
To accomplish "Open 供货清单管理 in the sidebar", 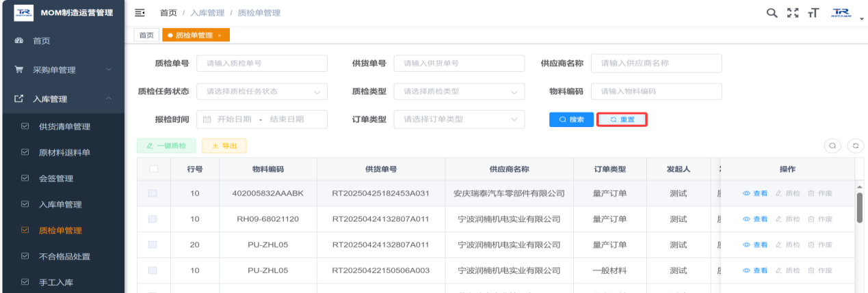I will pyautogui.click(x=62, y=126).
